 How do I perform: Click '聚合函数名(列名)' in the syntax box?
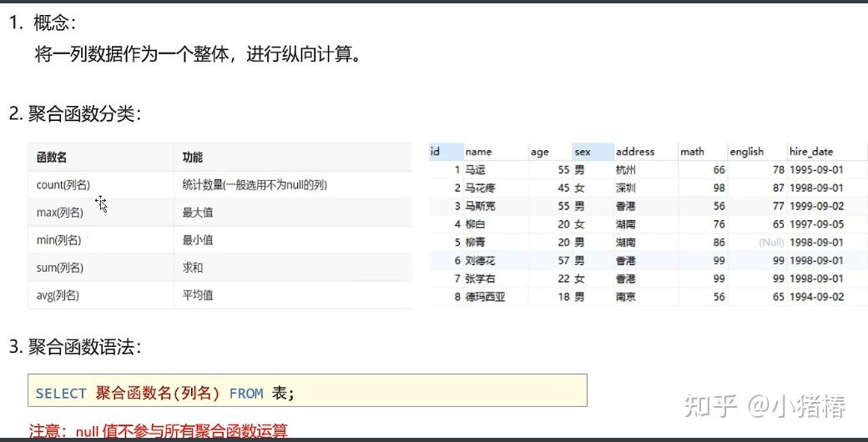pos(158,394)
